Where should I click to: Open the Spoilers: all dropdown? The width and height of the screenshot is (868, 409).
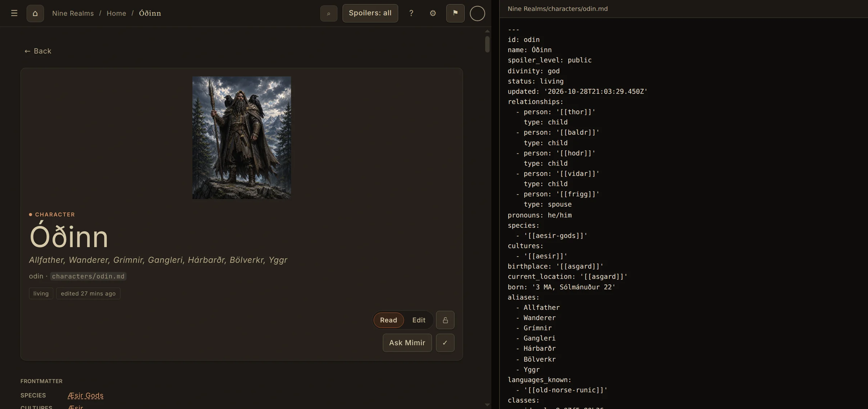[370, 13]
